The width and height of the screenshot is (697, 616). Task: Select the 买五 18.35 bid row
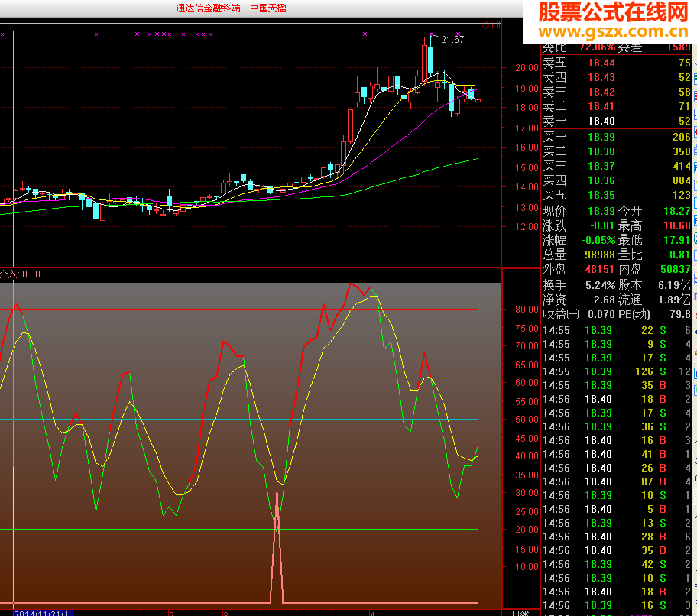617,195
